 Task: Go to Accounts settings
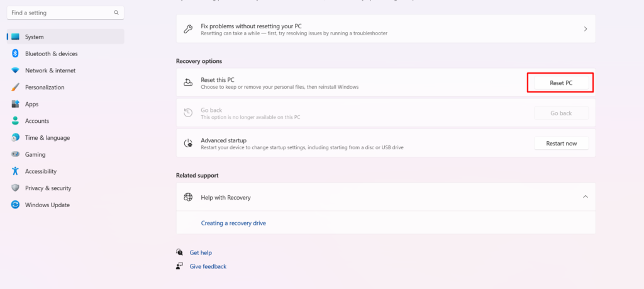[36, 121]
